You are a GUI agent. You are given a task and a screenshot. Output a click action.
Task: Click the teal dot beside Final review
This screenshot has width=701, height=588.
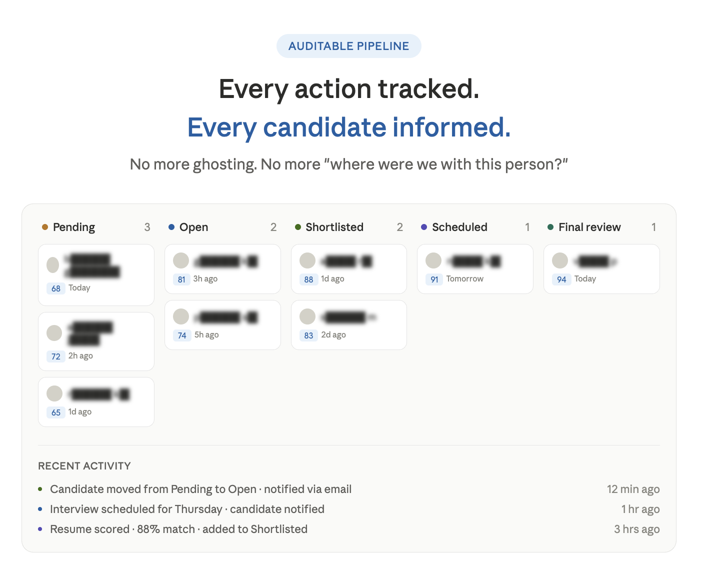(x=550, y=227)
